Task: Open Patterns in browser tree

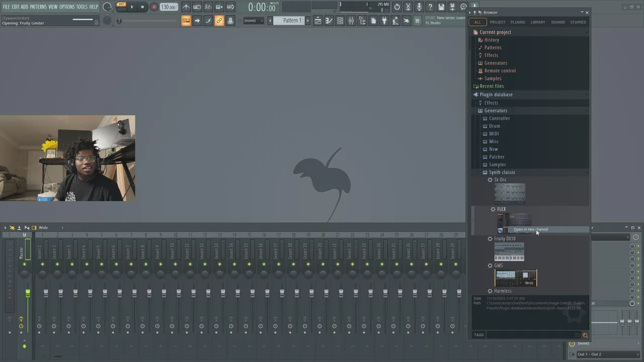Action: pos(493,48)
